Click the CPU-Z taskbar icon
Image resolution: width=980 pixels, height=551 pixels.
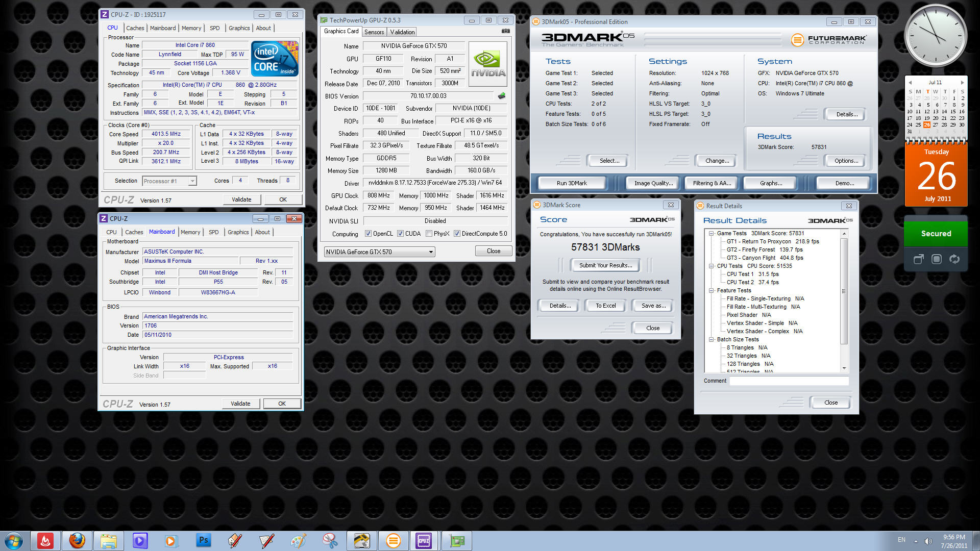(x=424, y=541)
